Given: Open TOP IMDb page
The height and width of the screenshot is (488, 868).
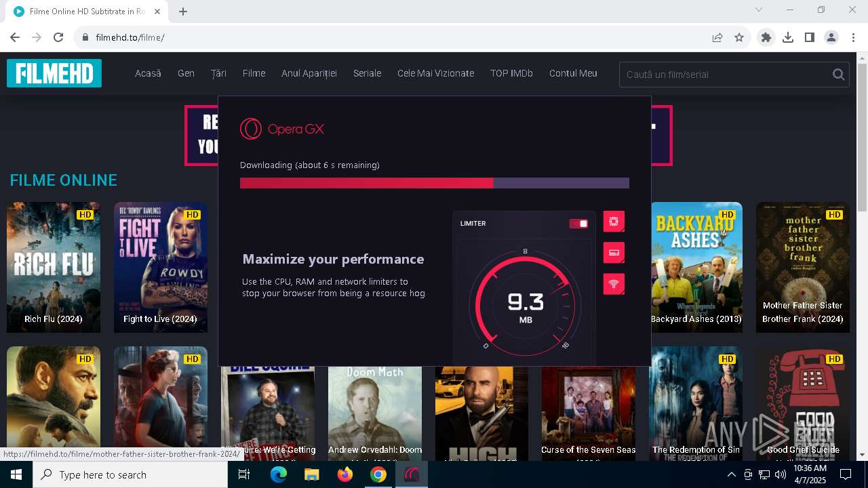Looking at the screenshot, I should [x=511, y=73].
